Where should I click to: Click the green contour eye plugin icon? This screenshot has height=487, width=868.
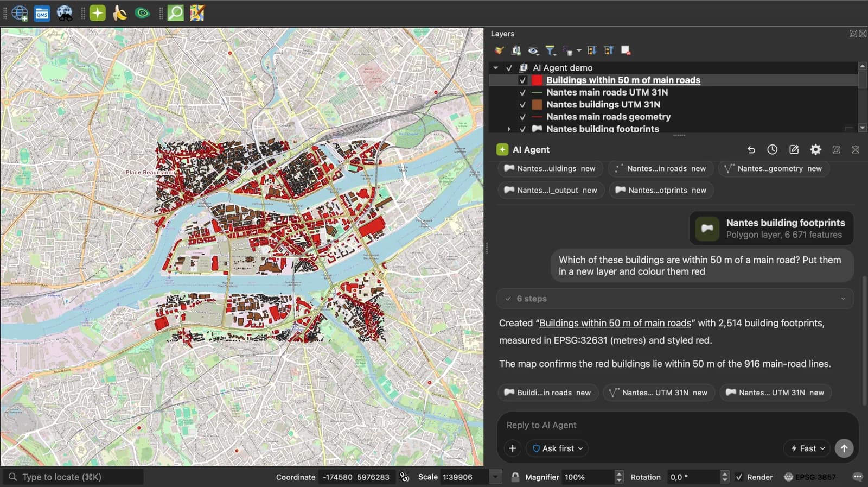click(x=142, y=13)
